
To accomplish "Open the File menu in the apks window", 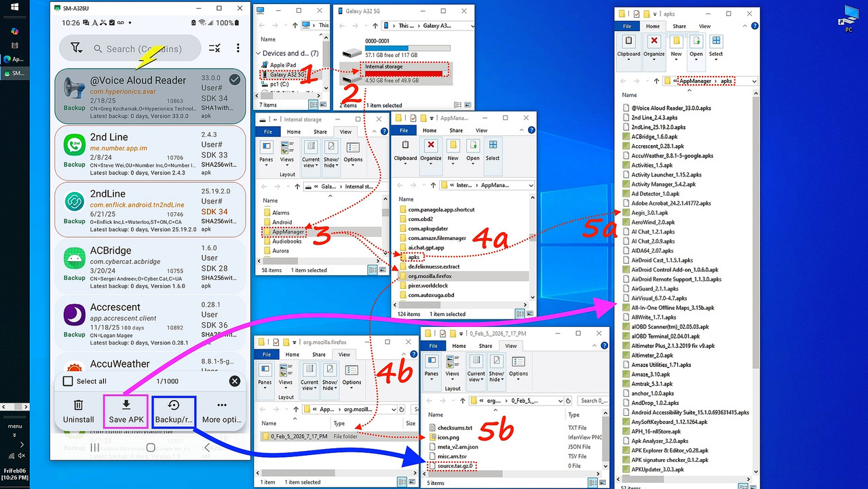I will point(627,26).
